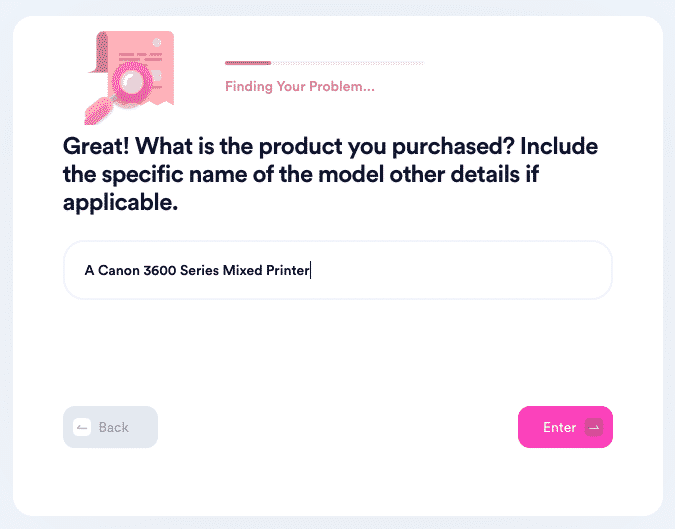Click the dotted unfilled progress bar section

pyautogui.click(x=347, y=63)
